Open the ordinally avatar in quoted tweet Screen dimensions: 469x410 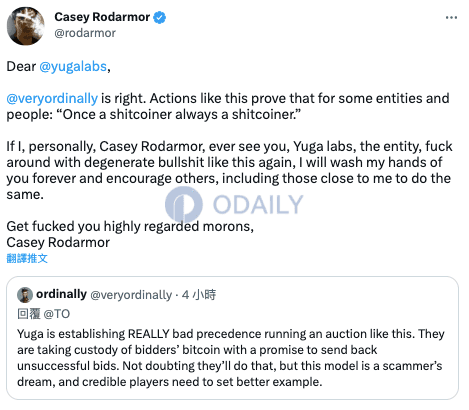click(25, 295)
